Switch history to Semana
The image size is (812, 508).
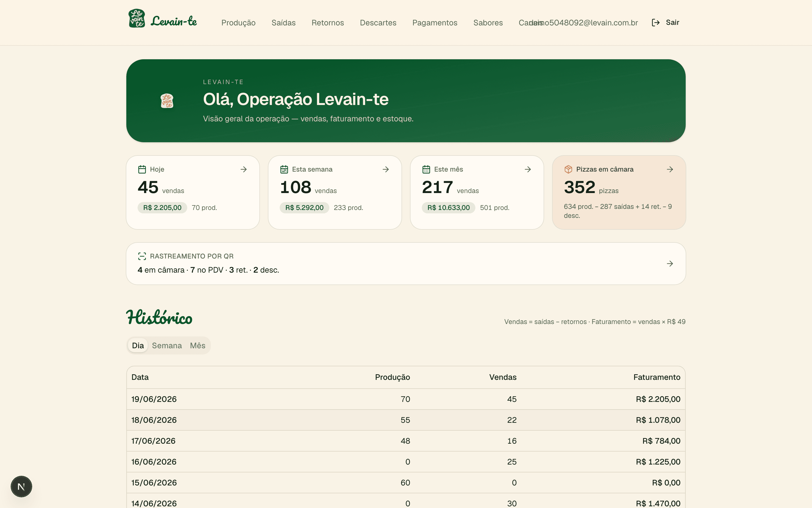(x=167, y=345)
